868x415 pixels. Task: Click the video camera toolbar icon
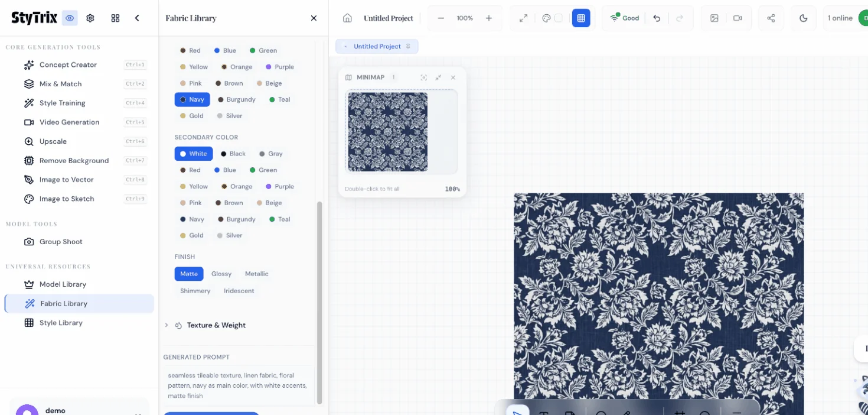pos(738,18)
